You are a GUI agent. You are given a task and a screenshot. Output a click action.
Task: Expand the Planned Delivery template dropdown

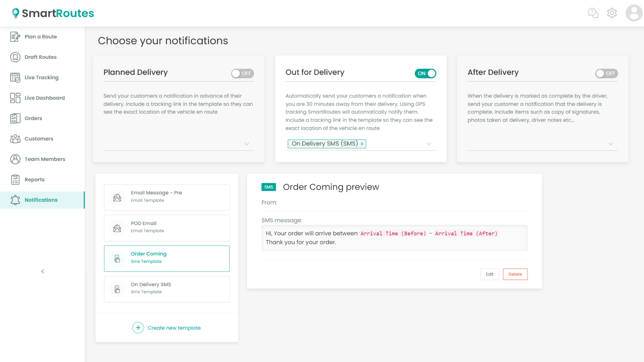tap(246, 144)
